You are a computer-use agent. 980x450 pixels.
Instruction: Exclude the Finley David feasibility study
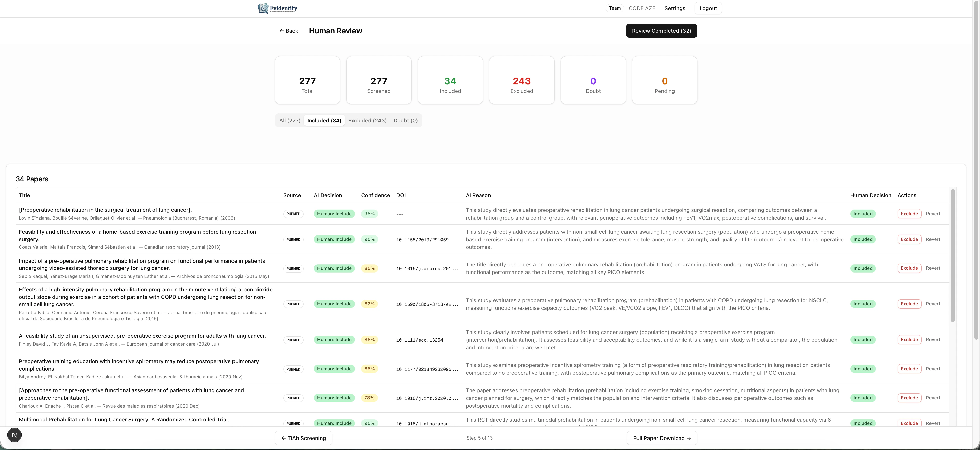909,340
